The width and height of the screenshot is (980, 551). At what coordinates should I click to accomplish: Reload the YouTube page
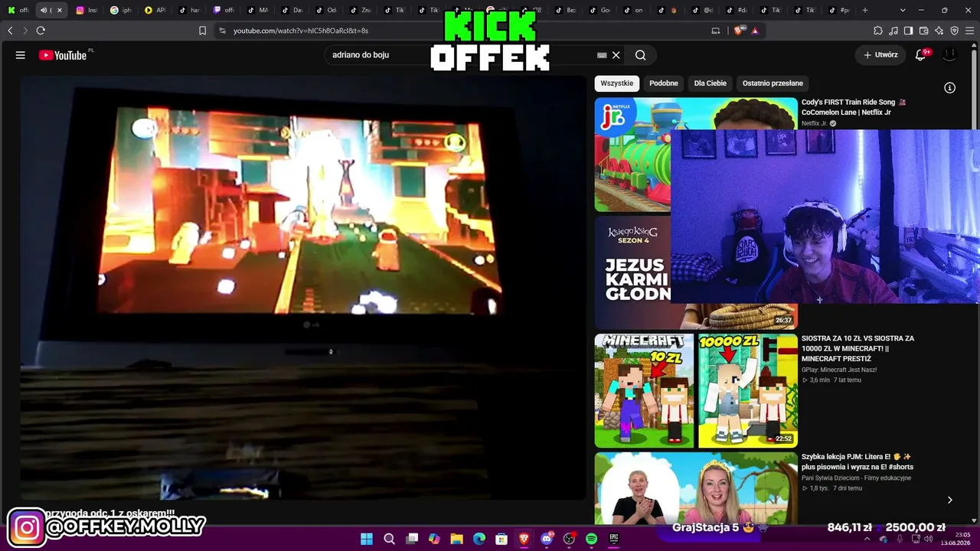[x=41, y=31]
